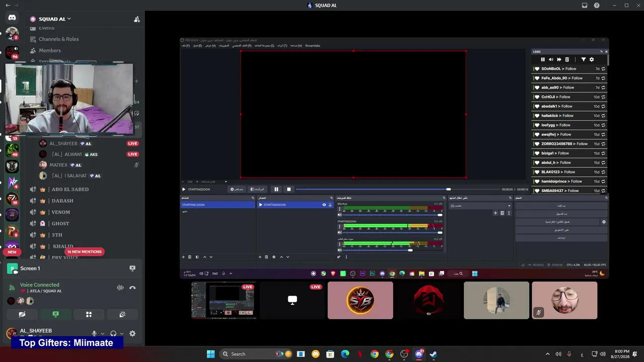Open the Discord activities launcher
Viewport: 644px width, 362px height.
(89, 314)
